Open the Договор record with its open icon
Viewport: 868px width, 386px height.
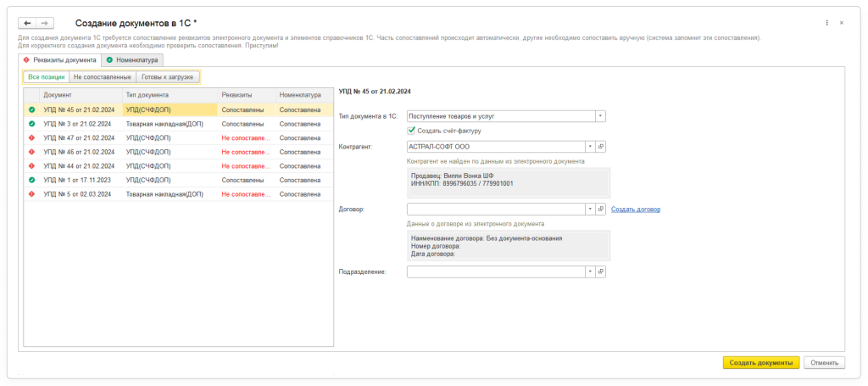601,210
